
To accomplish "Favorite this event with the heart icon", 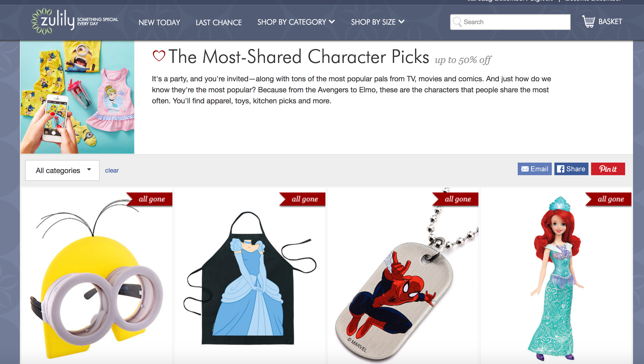I will tap(159, 56).
